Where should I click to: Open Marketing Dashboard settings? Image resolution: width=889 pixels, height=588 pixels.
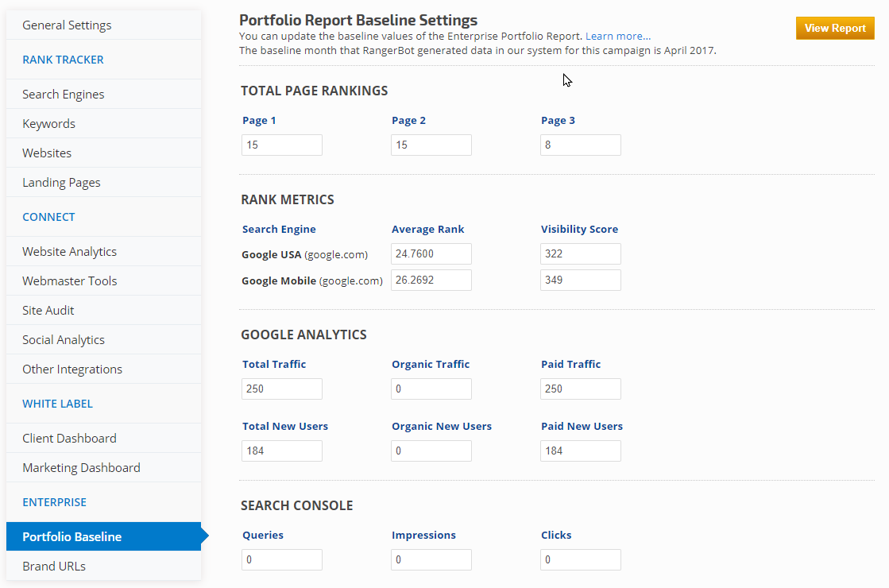click(x=81, y=468)
